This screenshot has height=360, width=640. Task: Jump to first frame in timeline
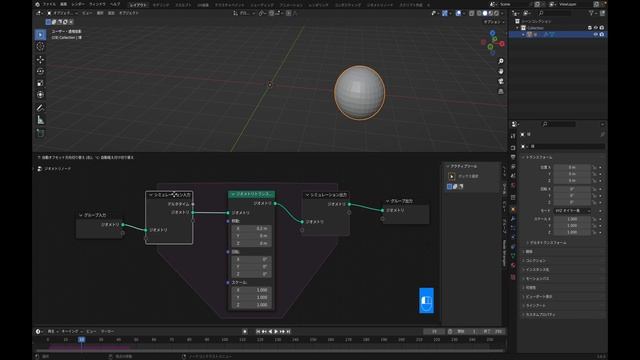tap(258, 331)
